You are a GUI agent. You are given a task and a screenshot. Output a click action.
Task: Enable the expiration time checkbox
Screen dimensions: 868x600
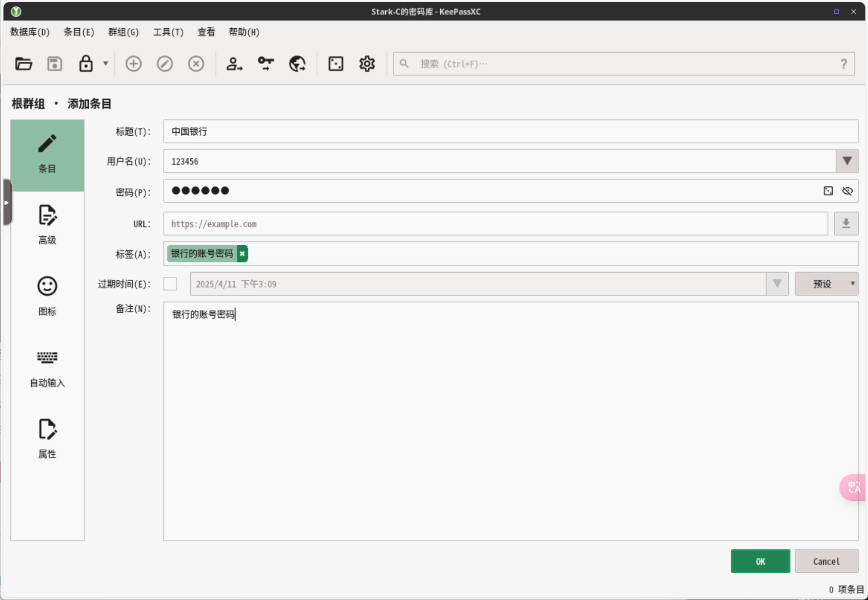tap(170, 284)
